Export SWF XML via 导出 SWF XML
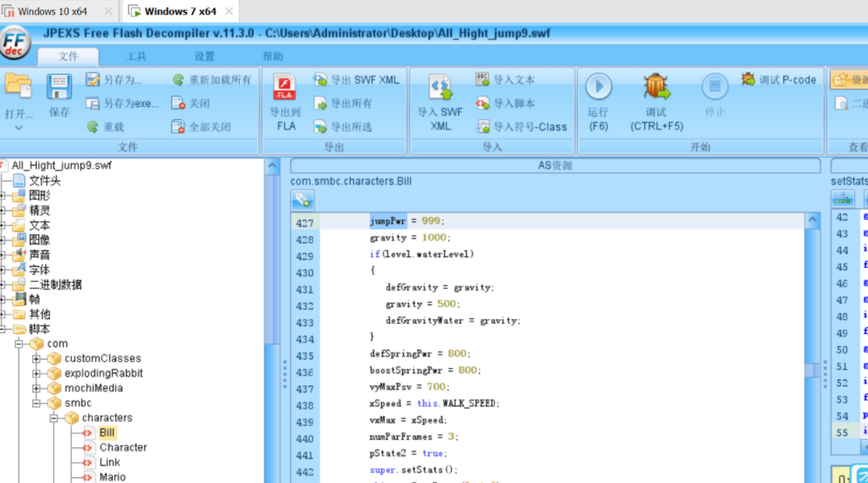 (356, 80)
